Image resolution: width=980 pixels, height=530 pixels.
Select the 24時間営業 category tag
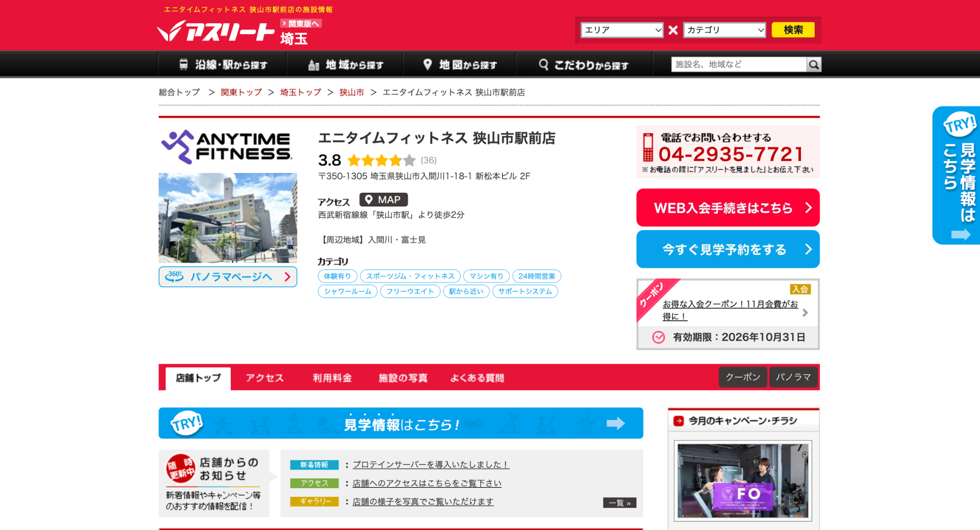point(536,276)
